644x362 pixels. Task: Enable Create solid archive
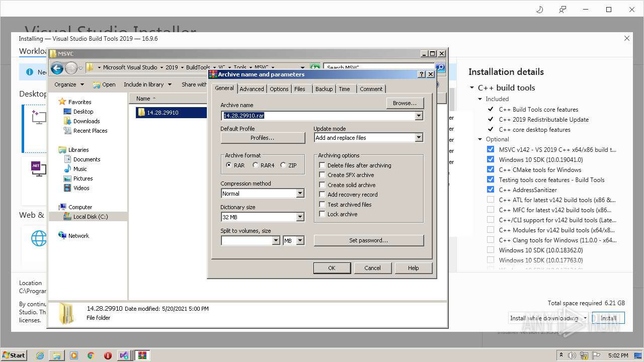[322, 185]
